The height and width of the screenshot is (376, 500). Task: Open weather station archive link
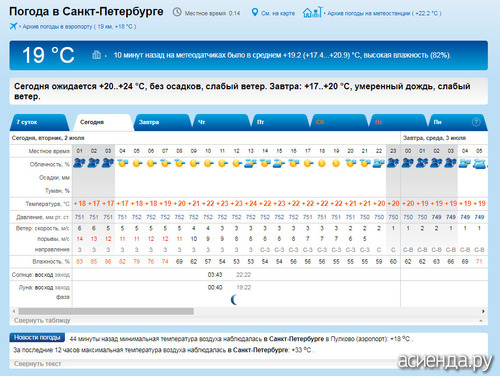[x=384, y=13]
